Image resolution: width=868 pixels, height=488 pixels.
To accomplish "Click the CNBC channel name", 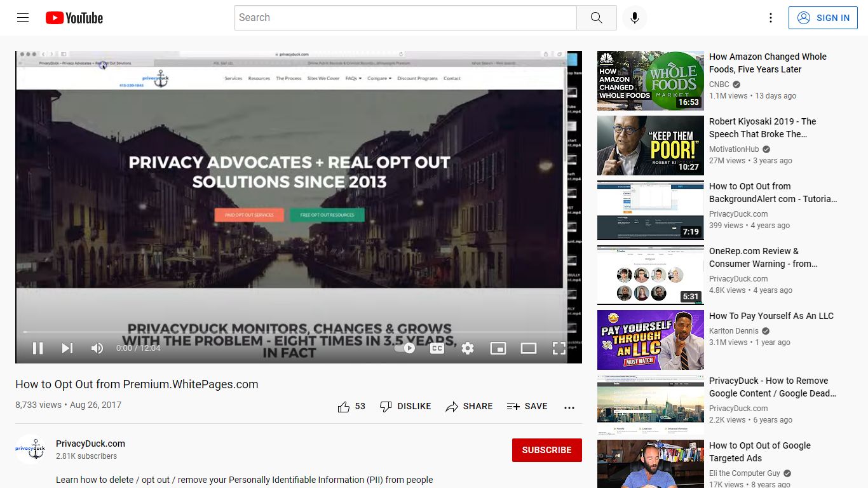I will pos(719,84).
